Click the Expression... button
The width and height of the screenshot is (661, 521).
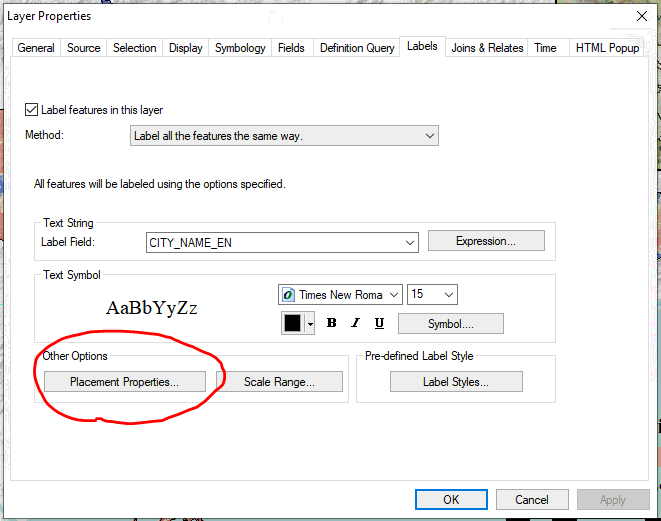pyautogui.click(x=486, y=241)
